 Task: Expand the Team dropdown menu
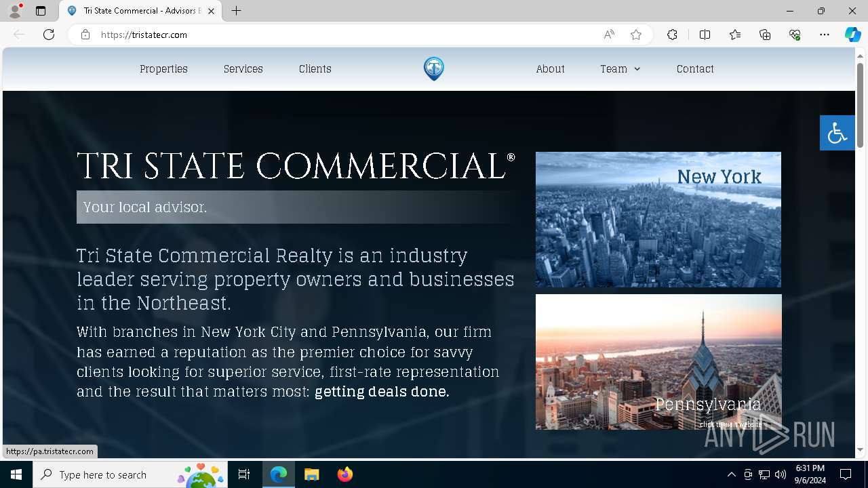(x=620, y=69)
